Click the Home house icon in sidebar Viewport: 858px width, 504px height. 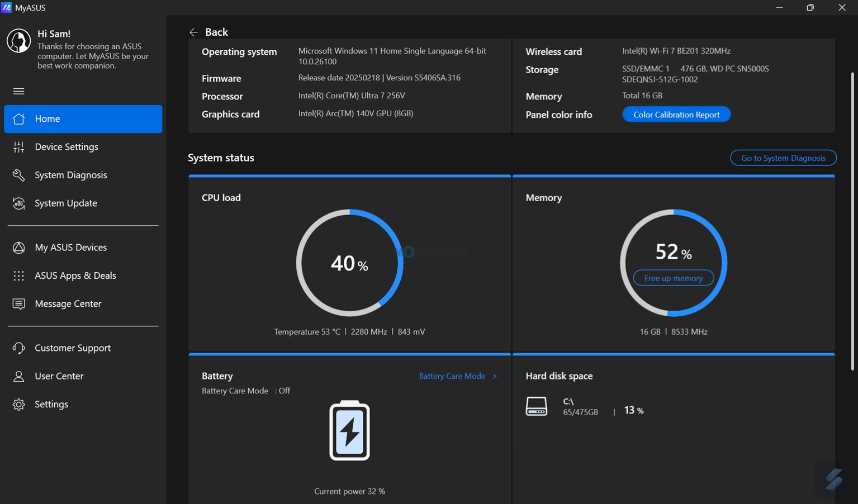(18, 119)
